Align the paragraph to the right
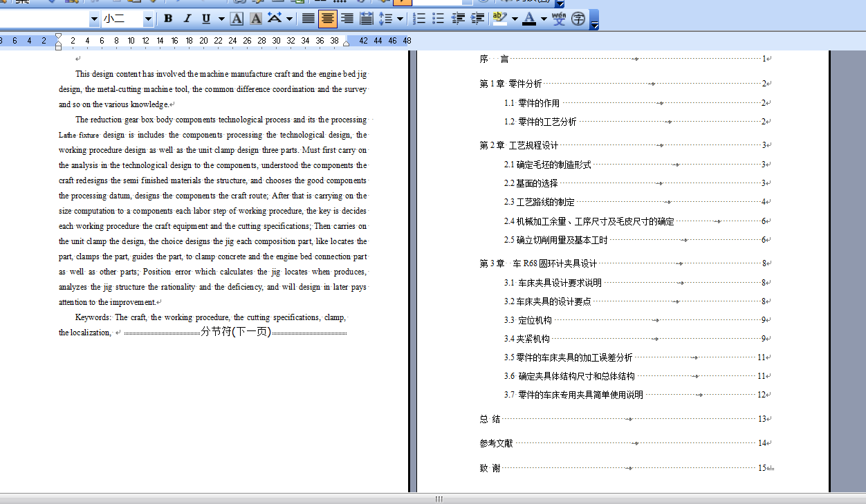 (347, 19)
